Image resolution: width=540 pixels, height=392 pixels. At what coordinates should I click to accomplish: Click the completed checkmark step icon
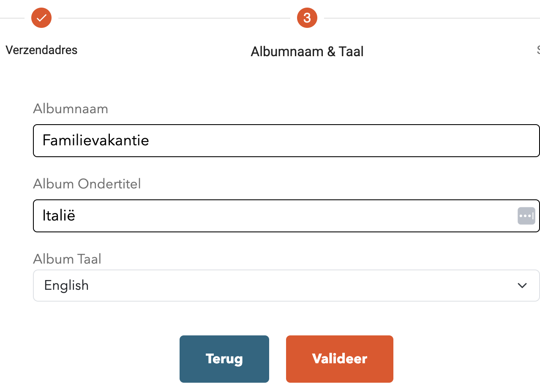[x=41, y=18]
